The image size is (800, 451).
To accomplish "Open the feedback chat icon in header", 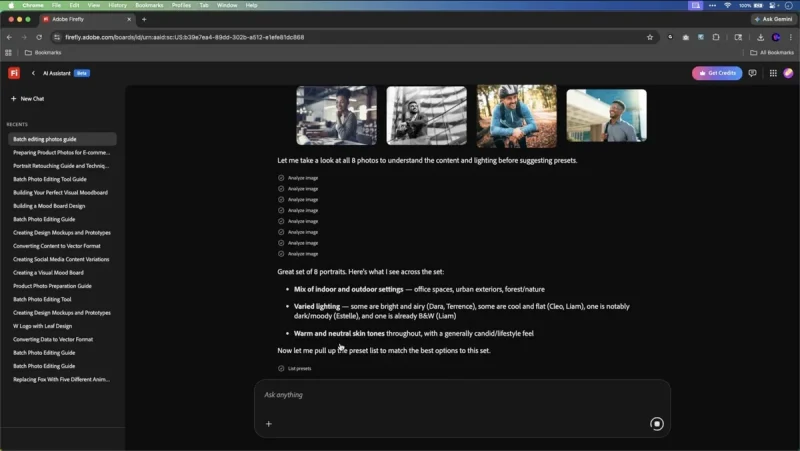I will pos(753,73).
